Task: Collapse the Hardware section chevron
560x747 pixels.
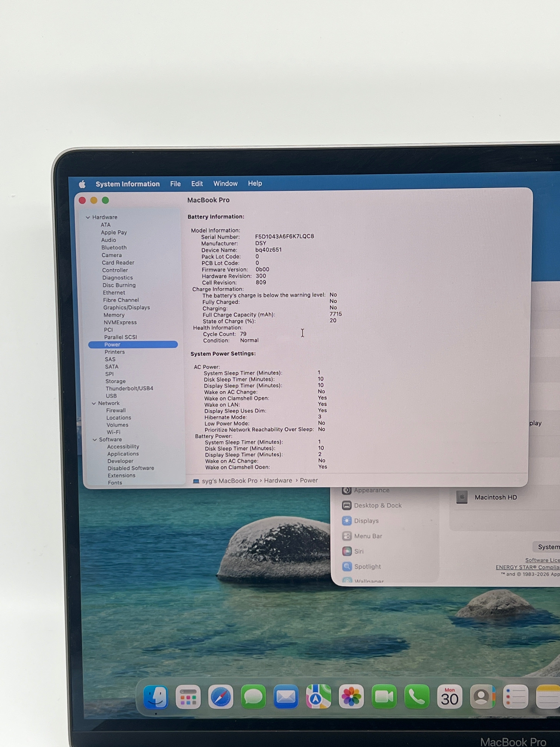Action: [x=88, y=218]
